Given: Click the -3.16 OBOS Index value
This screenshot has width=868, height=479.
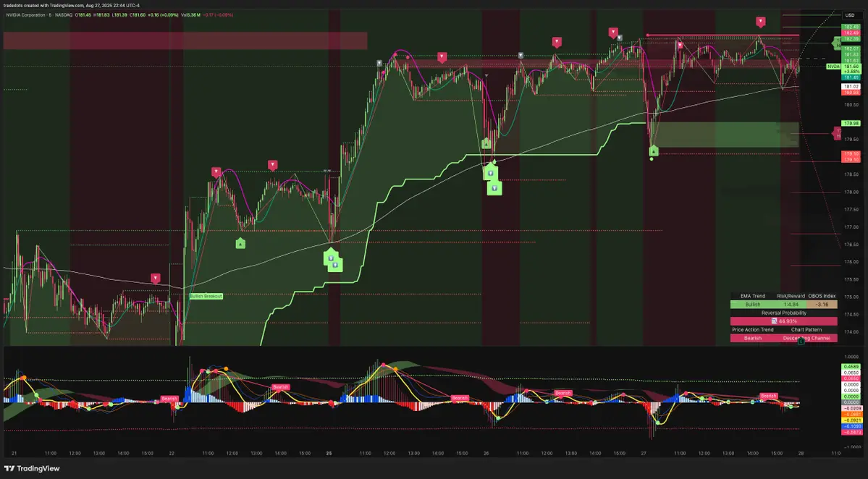Looking at the screenshot, I should pos(822,305).
